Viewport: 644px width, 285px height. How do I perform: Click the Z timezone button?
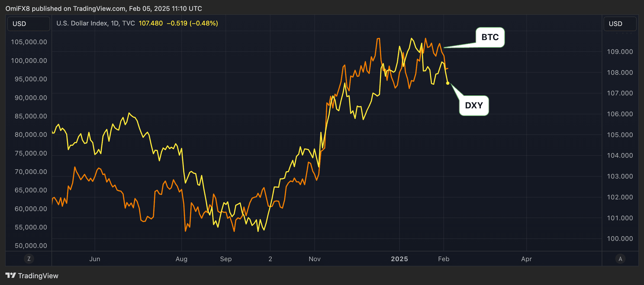click(x=29, y=259)
